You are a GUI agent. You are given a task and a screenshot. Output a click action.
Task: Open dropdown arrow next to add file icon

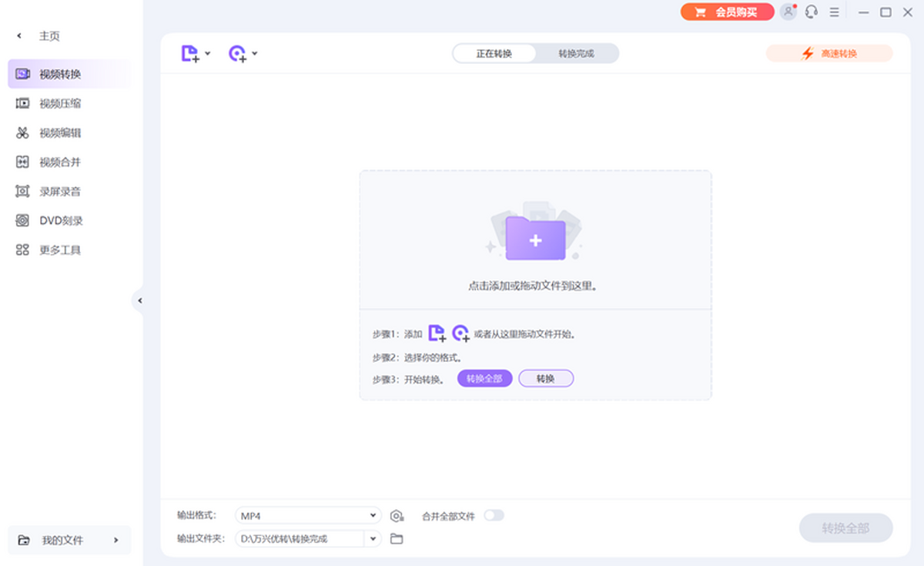click(x=208, y=54)
